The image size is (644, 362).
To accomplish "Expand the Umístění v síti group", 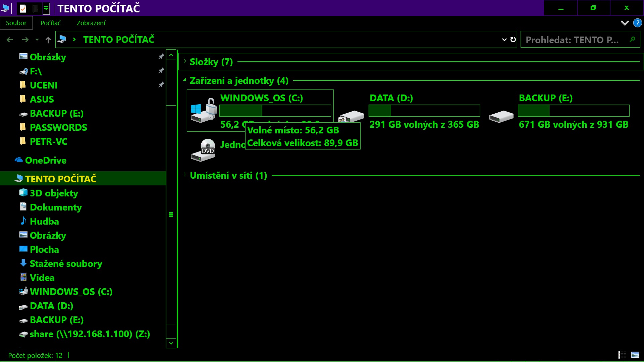I will click(185, 175).
